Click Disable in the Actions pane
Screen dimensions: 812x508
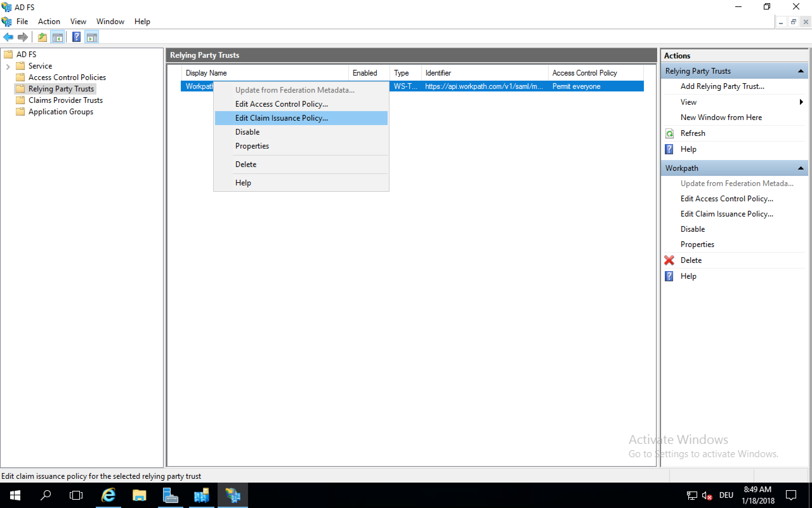tap(692, 229)
